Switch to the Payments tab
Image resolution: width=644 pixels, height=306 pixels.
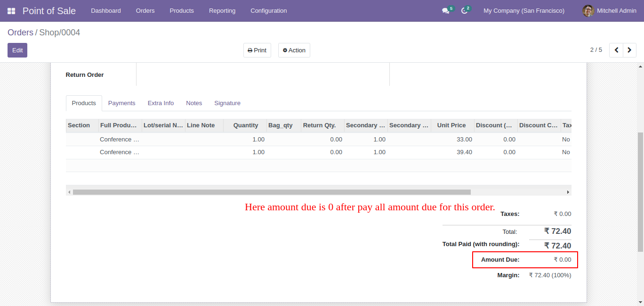pos(121,103)
